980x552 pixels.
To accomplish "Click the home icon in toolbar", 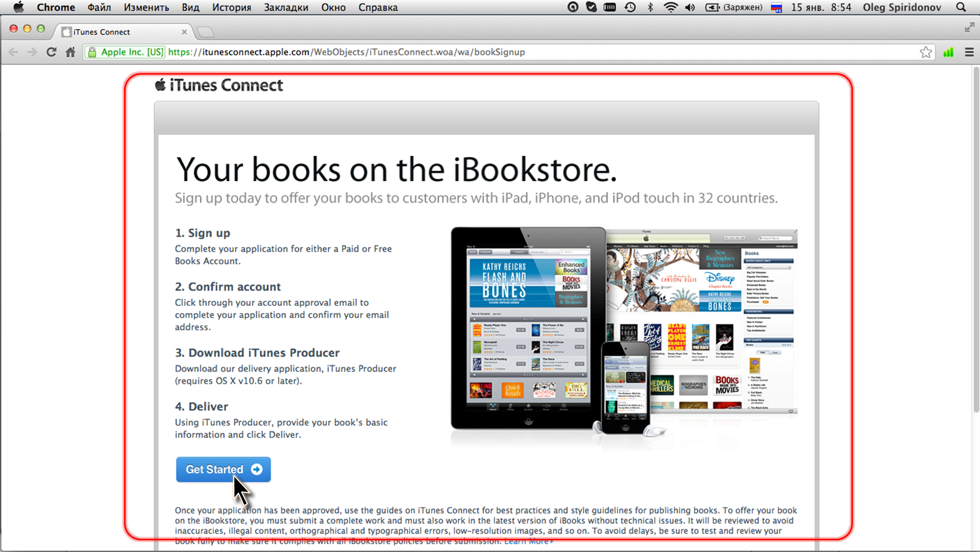I will click(70, 52).
